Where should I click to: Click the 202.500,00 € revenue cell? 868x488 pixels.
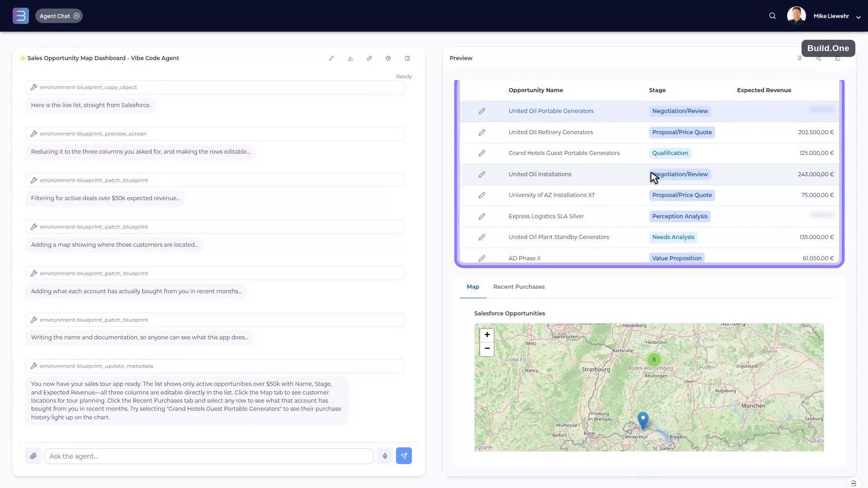(x=816, y=132)
